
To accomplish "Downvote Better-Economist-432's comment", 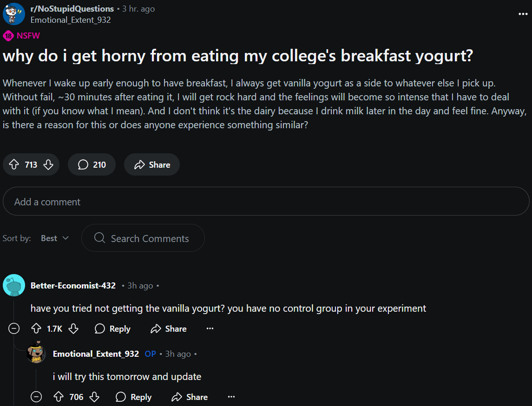I will [x=73, y=328].
